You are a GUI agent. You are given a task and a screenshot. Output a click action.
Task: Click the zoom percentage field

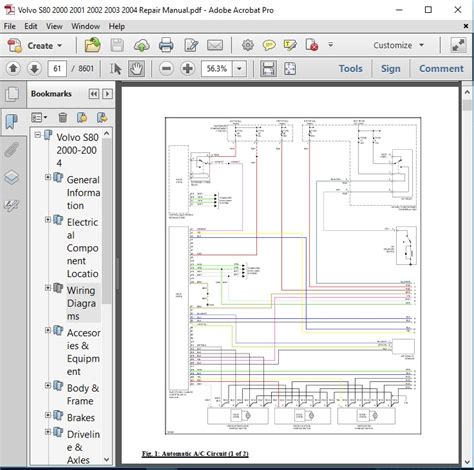217,69
